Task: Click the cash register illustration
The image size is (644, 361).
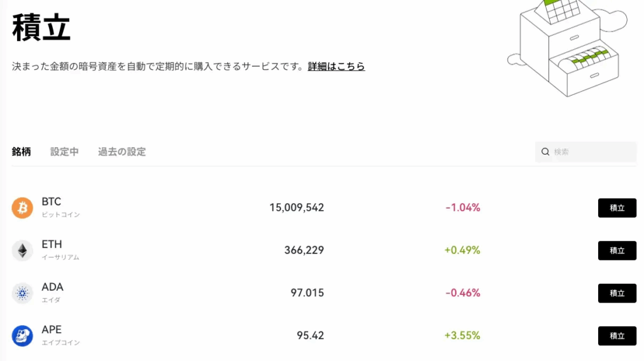Action: point(568,47)
